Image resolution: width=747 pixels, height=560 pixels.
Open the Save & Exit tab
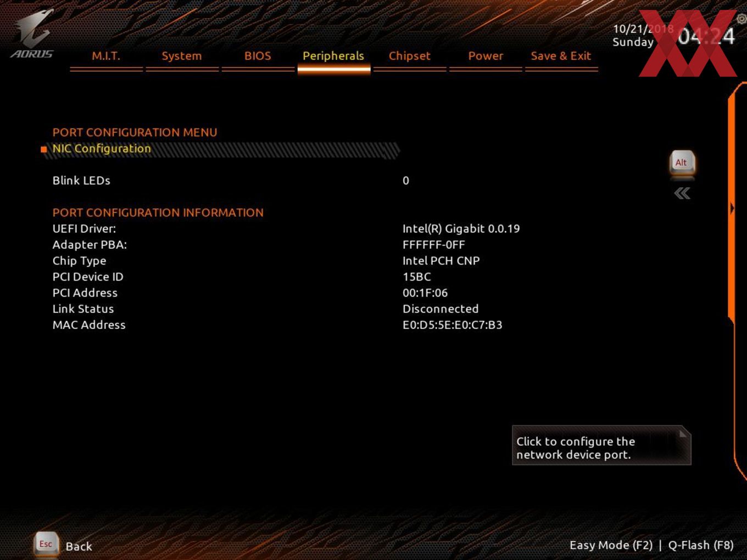(x=561, y=56)
